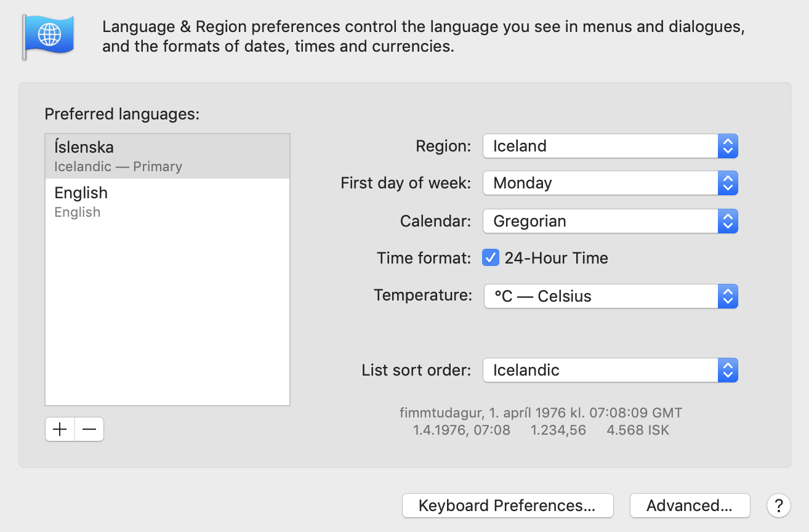Open the Region dropdown showing Iceland
This screenshot has width=809, height=532.
tap(610, 146)
